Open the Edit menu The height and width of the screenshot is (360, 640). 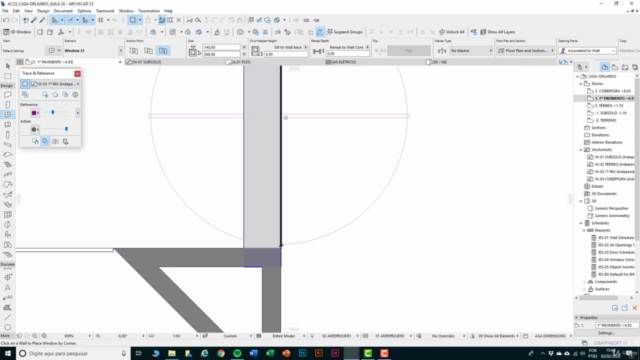click(x=16, y=11)
